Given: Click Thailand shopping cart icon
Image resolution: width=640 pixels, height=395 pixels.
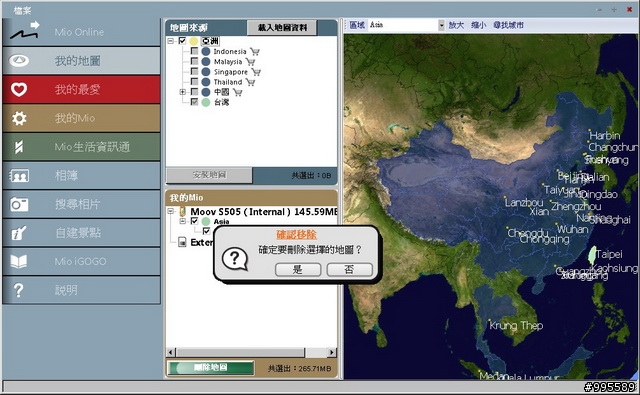Looking at the screenshot, I should 250,82.
